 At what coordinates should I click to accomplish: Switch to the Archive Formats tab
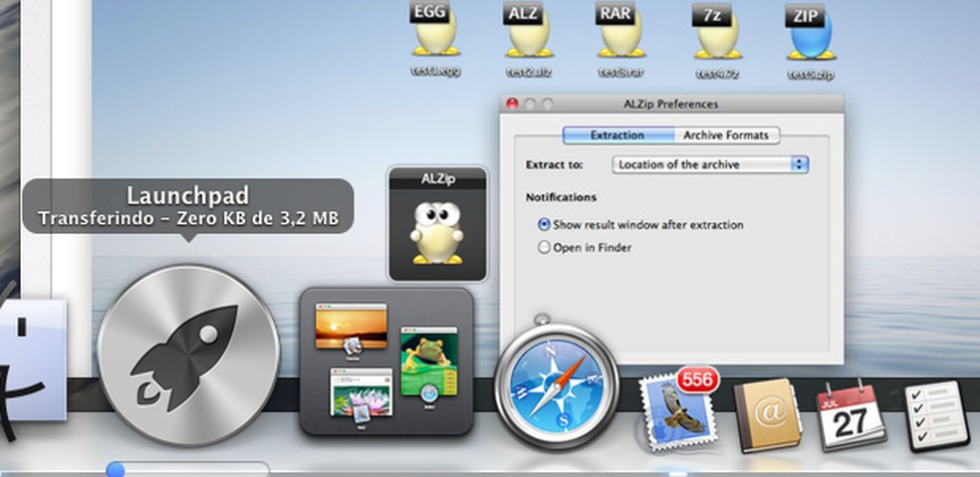[x=726, y=135]
